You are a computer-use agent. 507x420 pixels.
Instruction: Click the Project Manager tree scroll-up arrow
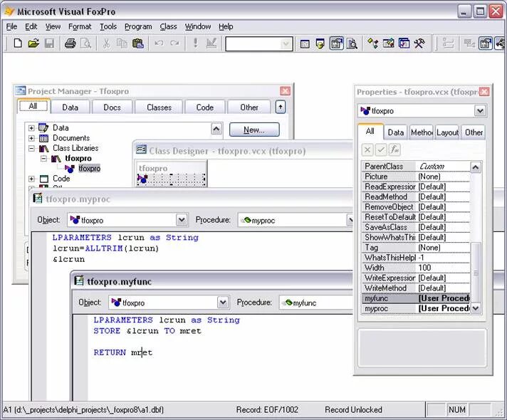point(216,130)
